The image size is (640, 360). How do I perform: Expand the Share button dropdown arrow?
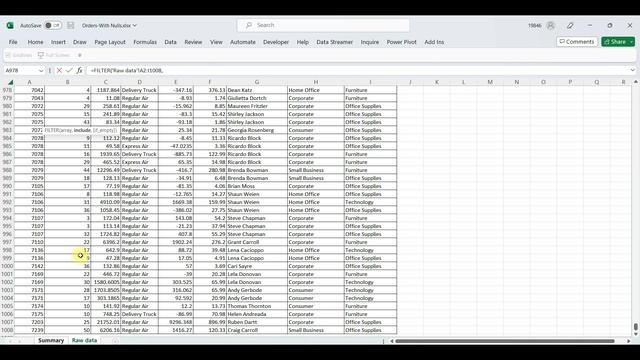coord(632,42)
